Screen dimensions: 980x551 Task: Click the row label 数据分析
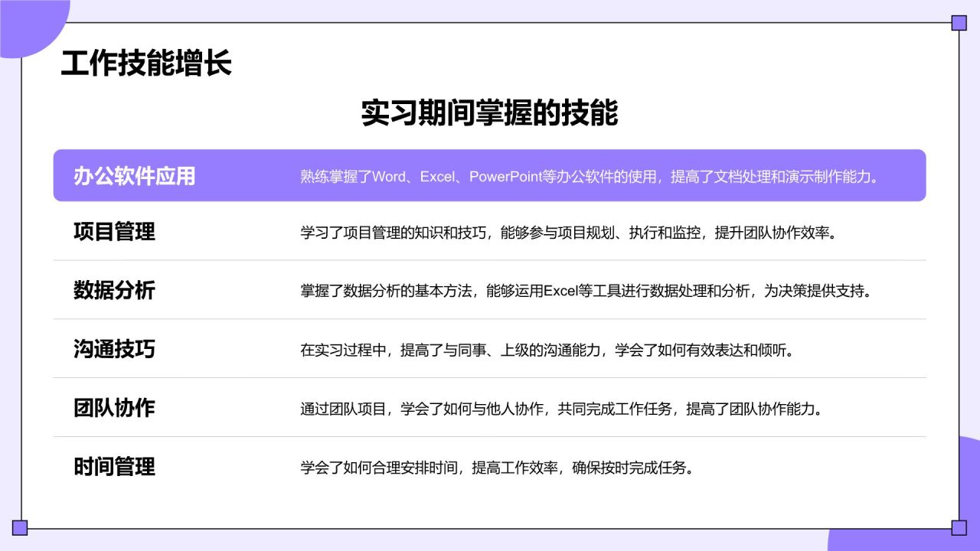(x=114, y=291)
